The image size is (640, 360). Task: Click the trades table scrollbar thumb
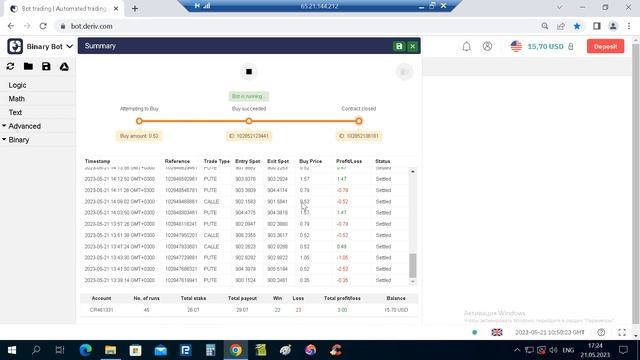pyautogui.click(x=413, y=265)
